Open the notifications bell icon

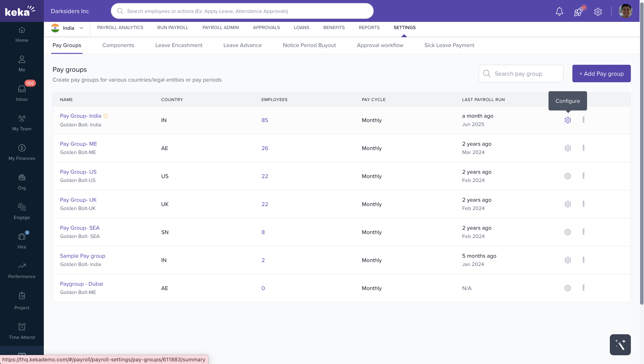coord(559,11)
